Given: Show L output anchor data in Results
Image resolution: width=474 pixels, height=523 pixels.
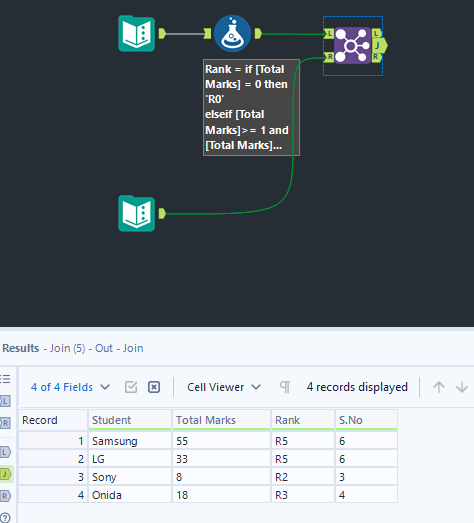Looking at the screenshot, I should pos(5,452).
